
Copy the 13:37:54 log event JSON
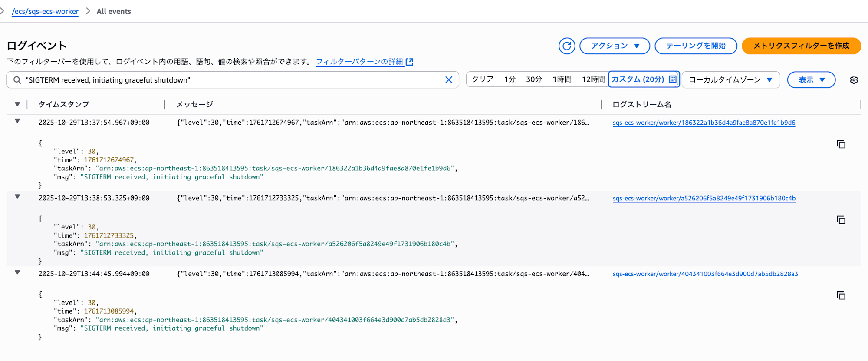coord(841,144)
